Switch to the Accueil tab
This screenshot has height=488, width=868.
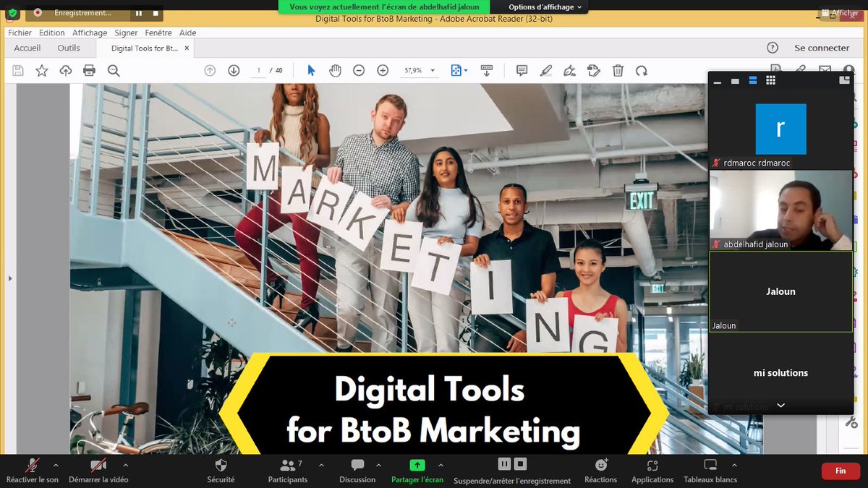(27, 48)
